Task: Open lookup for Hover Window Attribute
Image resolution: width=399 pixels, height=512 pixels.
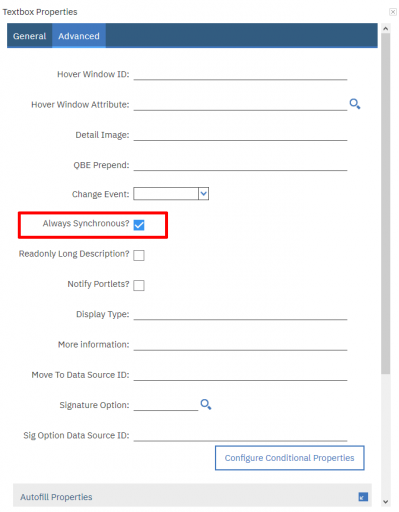Action: point(355,104)
